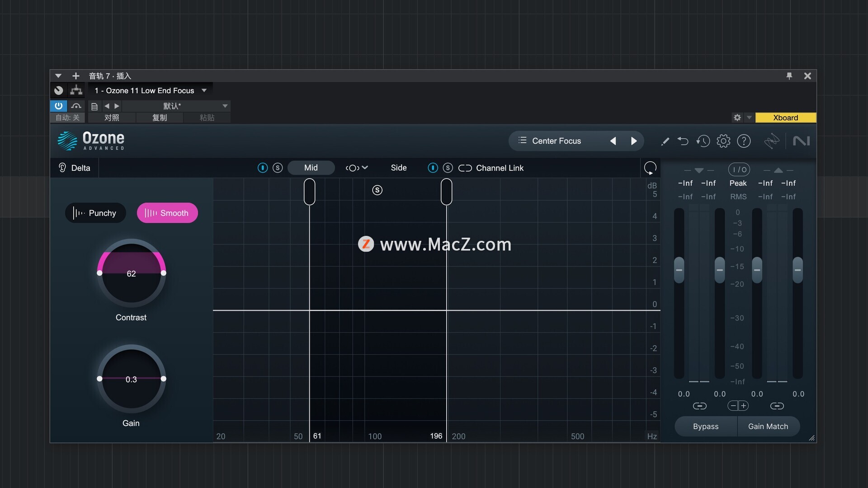Screen dimensions: 868x488
Task: Select next host preset arrow
Action: click(x=117, y=106)
